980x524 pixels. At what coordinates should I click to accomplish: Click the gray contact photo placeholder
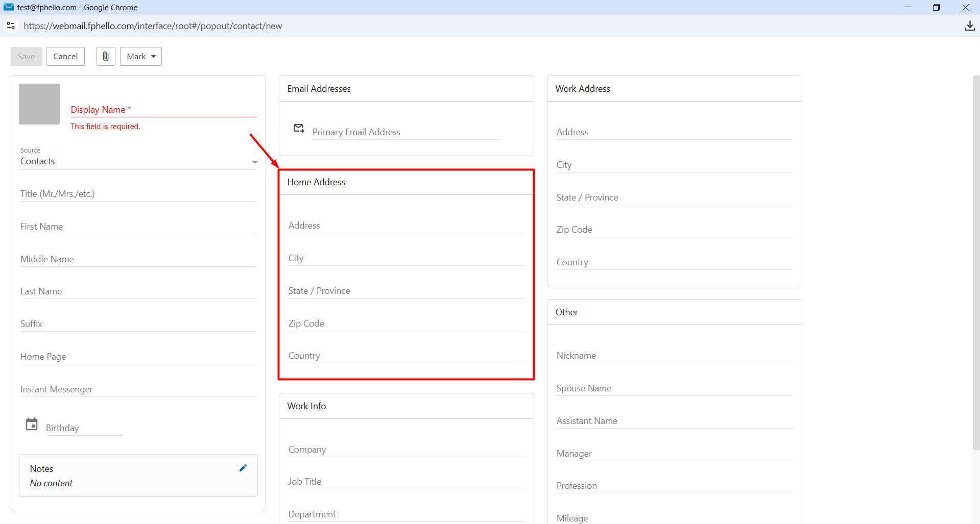pyautogui.click(x=39, y=104)
